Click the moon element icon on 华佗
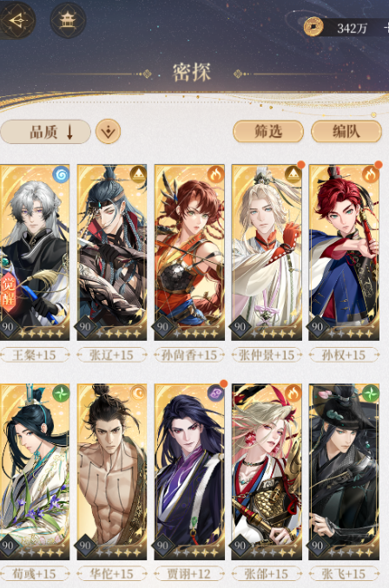 click(138, 394)
